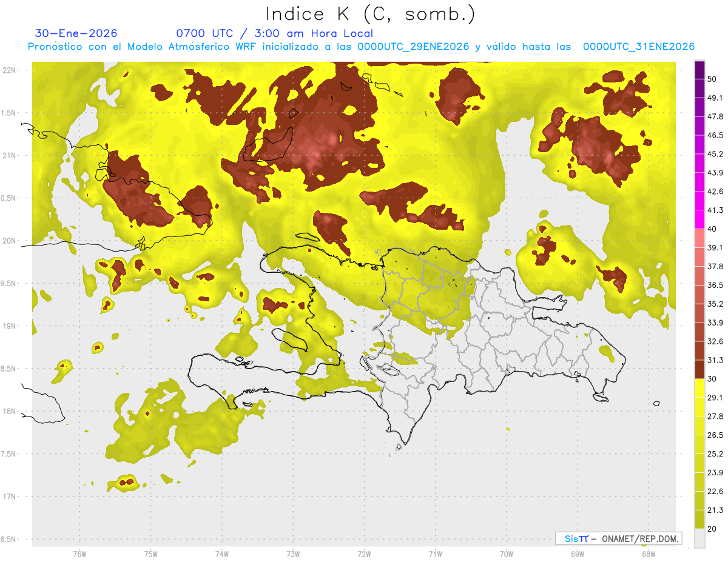Click the '17N' latitude label
Screen dimensions: 728x562
(x=8, y=497)
